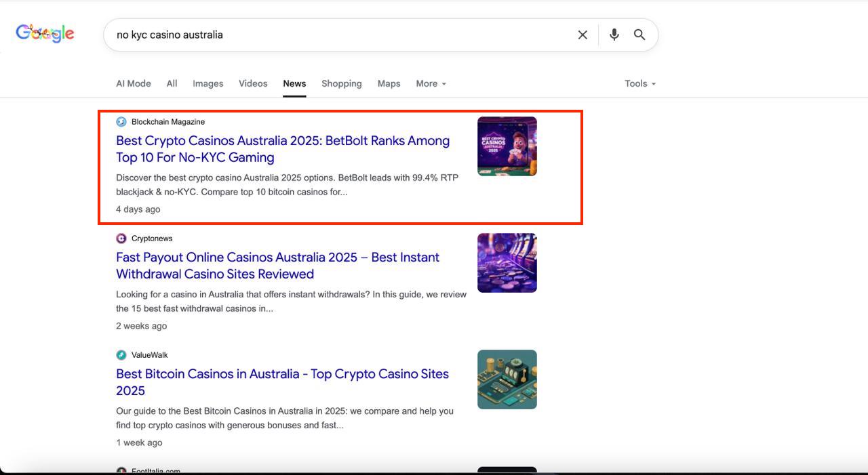Expand the More dropdown
This screenshot has height=475, width=868.
pos(431,83)
